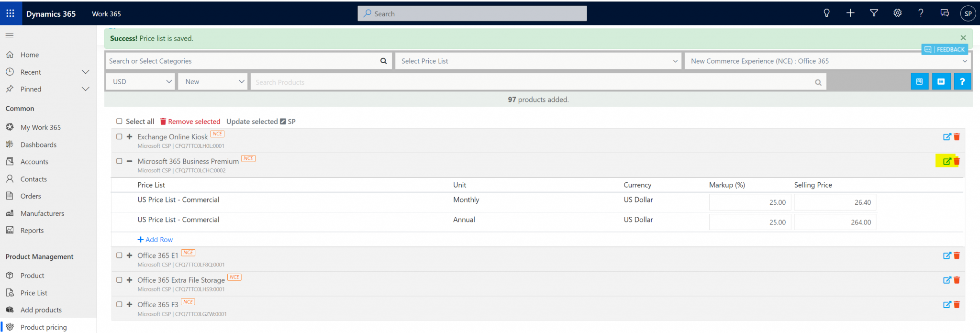
Task: Open the SP user profile avatar
Action: 968,13
